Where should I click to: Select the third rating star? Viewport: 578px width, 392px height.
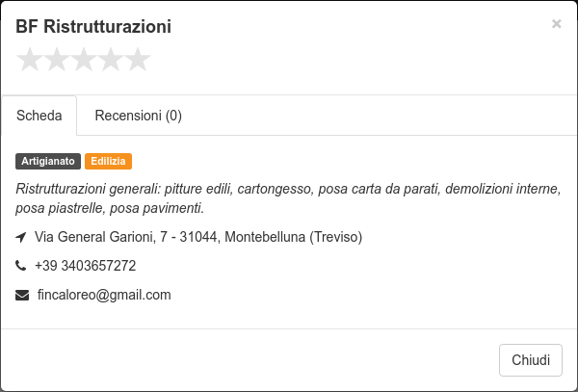(84, 60)
